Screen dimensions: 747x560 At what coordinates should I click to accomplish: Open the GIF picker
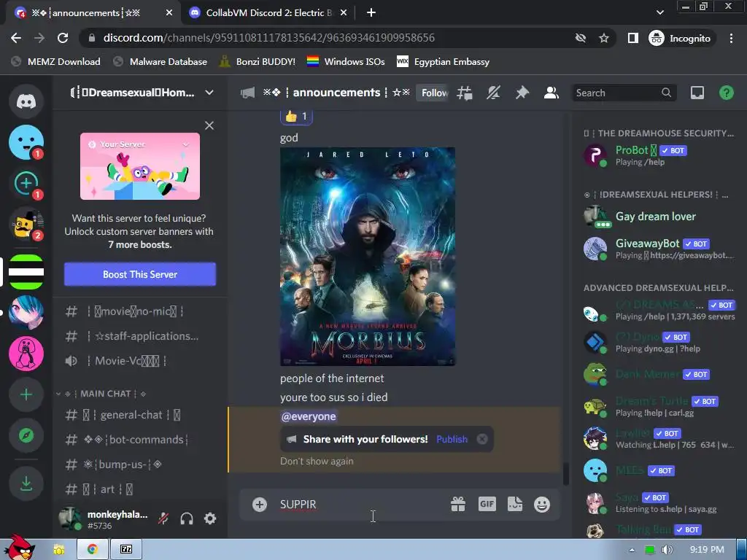(487, 505)
